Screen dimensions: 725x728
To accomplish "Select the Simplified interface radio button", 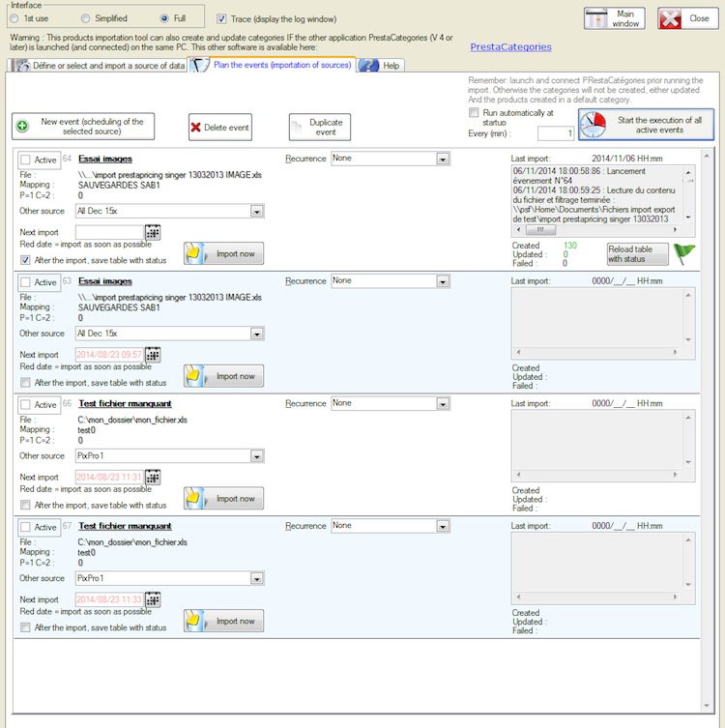I will (86, 18).
